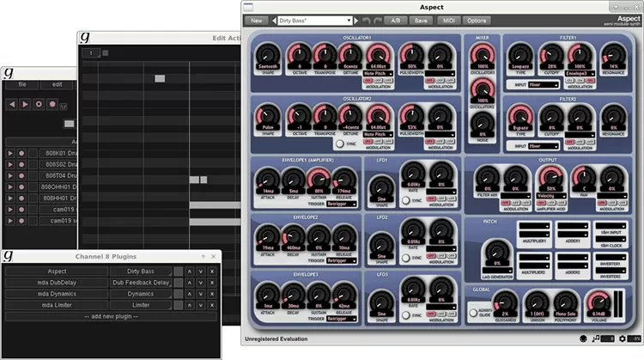This screenshot has height=360, width=644.
Task: Remove the mda Limiter plugin
Action: pyautogui.click(x=212, y=305)
